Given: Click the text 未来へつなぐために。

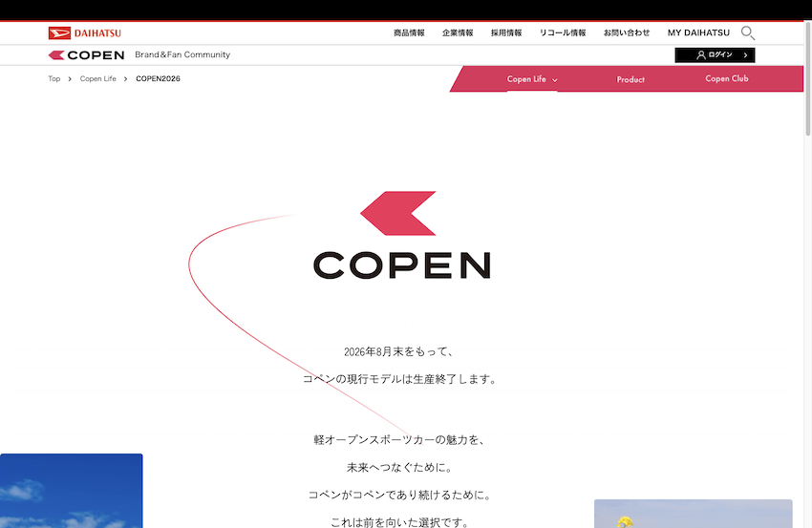Looking at the screenshot, I should [x=399, y=468].
